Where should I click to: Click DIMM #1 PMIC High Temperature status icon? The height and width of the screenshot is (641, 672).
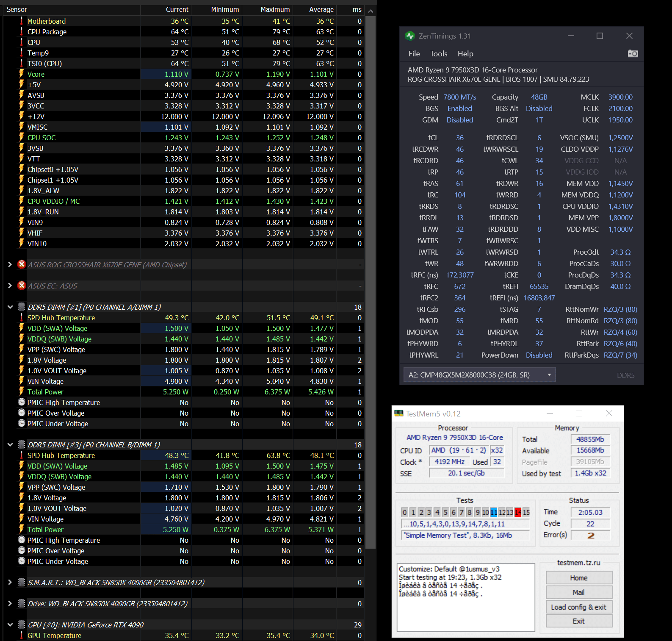click(x=22, y=402)
